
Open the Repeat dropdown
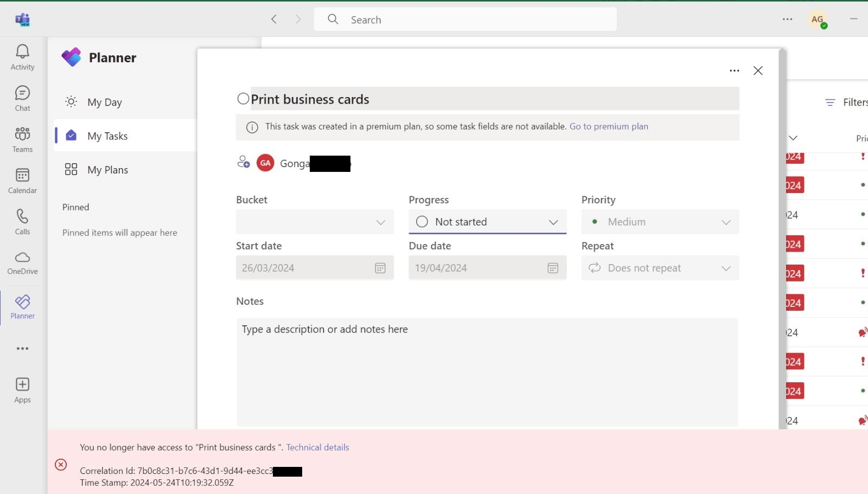[660, 268]
